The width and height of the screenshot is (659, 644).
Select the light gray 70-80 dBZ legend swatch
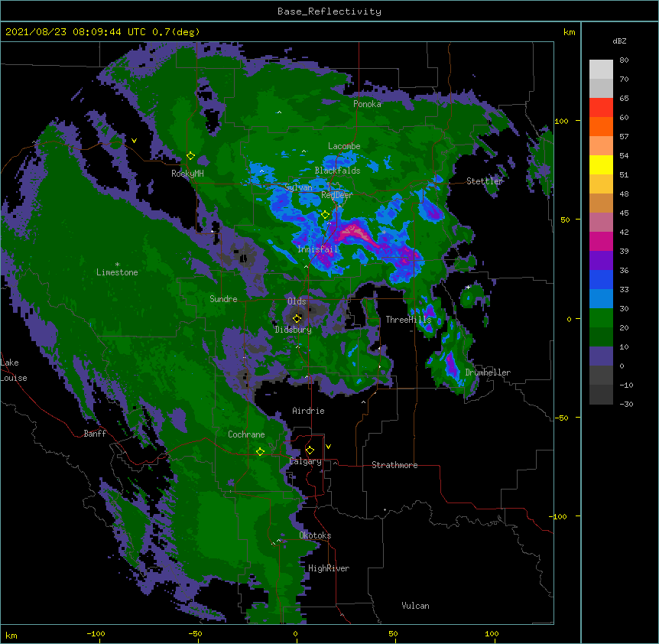(601, 70)
